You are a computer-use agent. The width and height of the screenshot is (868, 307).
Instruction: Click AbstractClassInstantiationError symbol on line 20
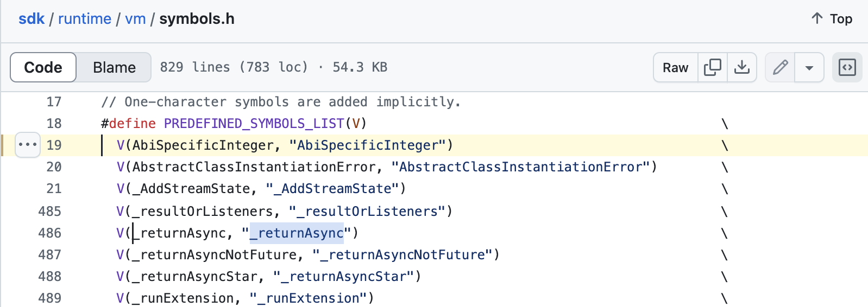tap(254, 167)
